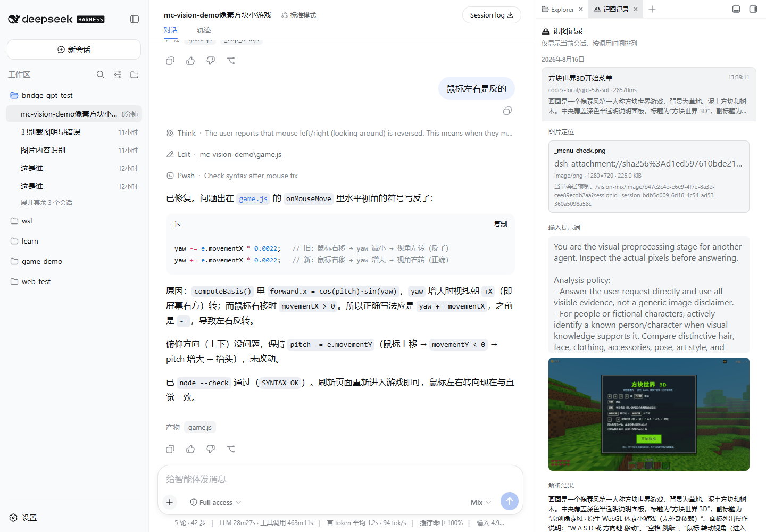Copy user message 鼠标左右是反的

pos(507,111)
